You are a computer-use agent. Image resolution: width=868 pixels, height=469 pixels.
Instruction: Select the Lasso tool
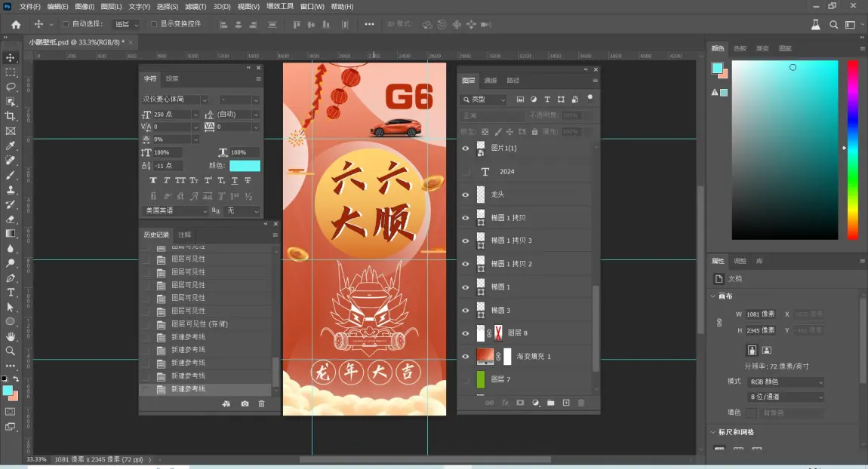tap(11, 87)
